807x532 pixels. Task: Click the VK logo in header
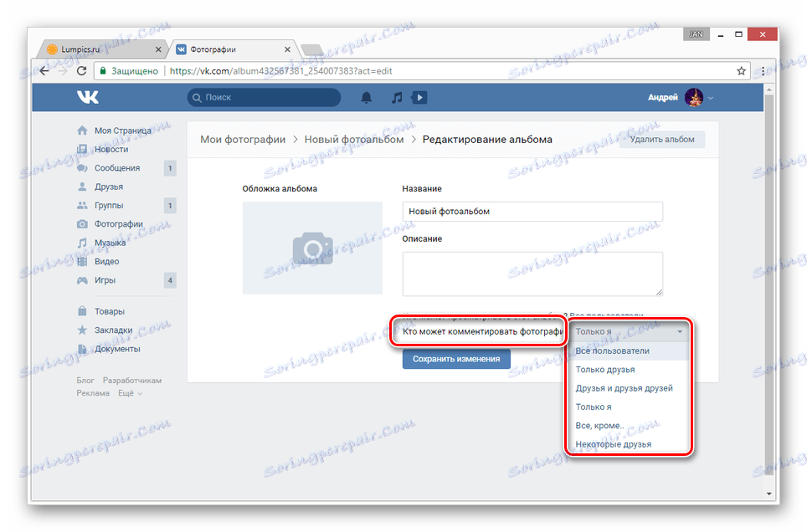click(88, 97)
